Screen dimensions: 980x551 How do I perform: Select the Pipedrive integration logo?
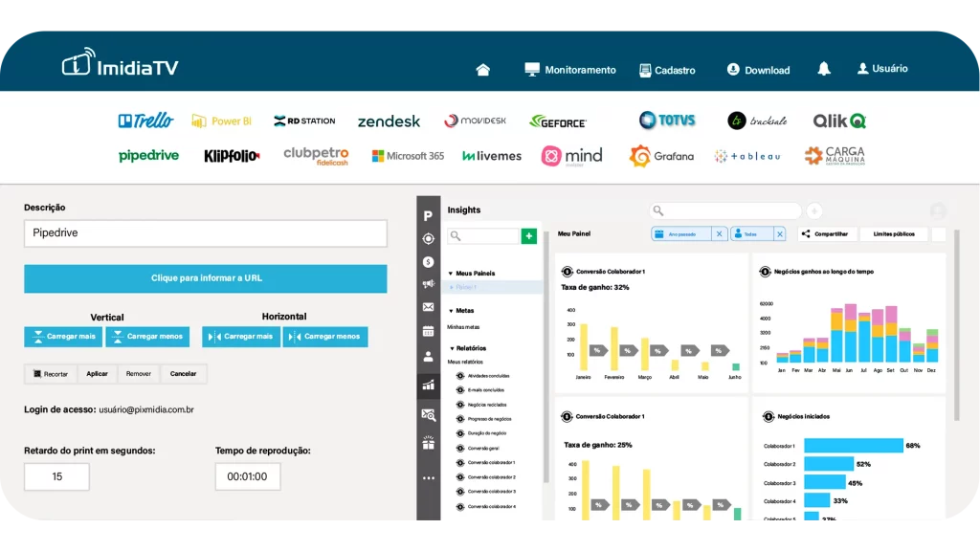(148, 156)
